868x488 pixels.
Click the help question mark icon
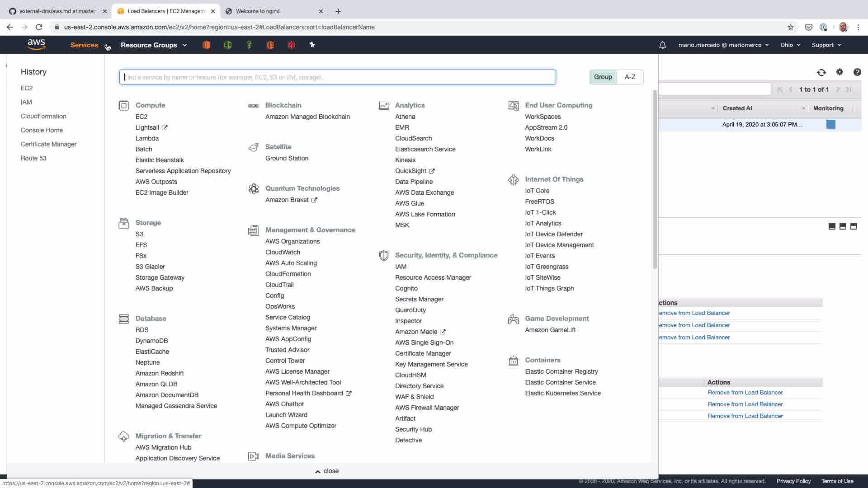[x=857, y=72]
